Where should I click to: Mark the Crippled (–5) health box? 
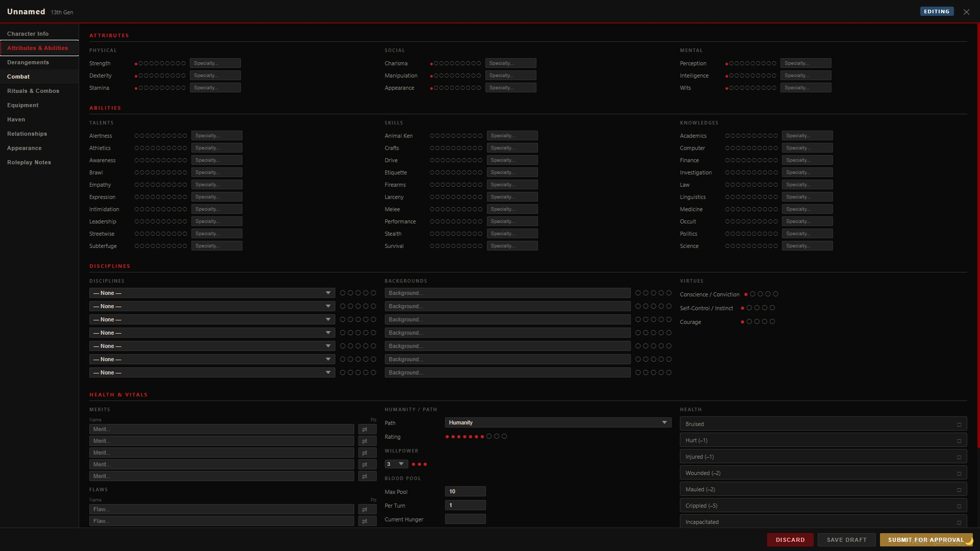[959, 506]
